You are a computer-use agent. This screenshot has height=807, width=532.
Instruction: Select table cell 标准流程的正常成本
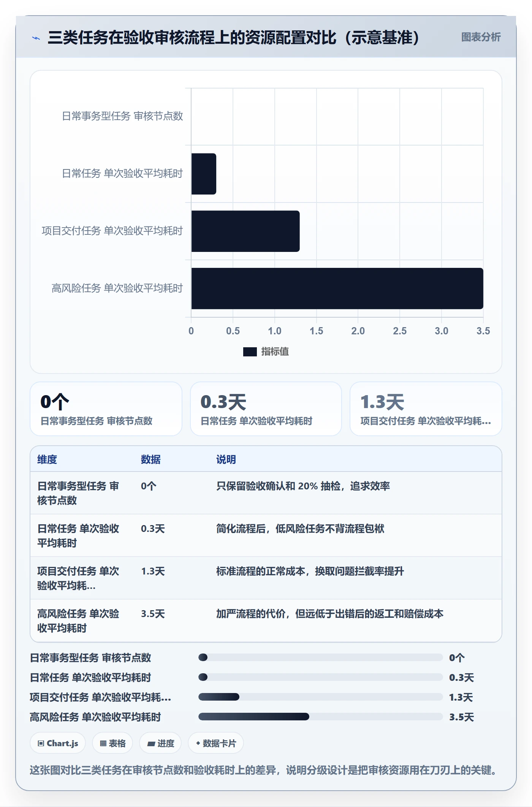point(310,571)
